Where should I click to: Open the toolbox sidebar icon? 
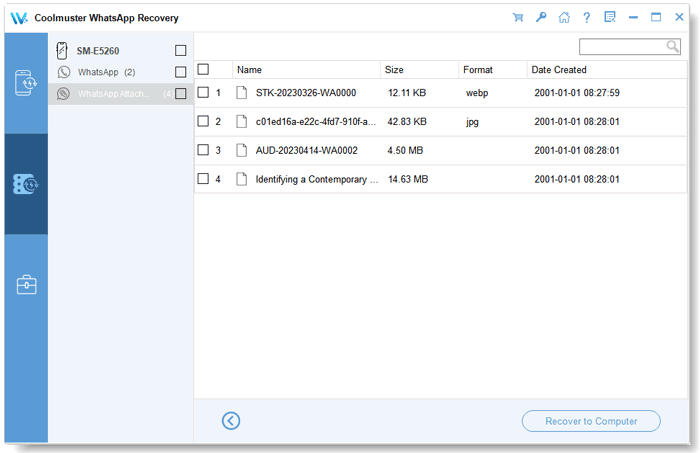pyautogui.click(x=26, y=285)
